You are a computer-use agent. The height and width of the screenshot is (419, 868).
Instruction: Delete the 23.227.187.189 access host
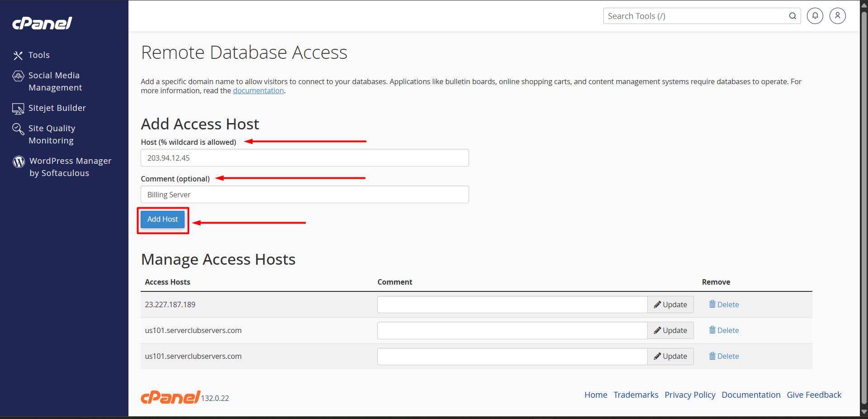724,305
